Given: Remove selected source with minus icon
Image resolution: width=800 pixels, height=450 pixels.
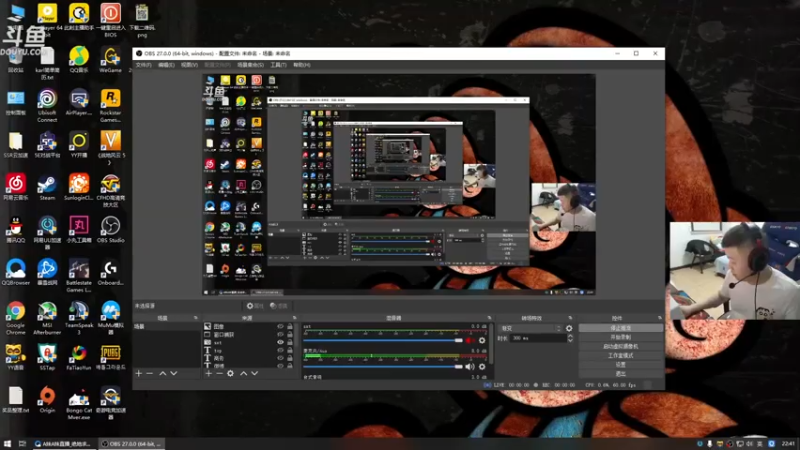Looking at the screenshot, I should [219, 373].
